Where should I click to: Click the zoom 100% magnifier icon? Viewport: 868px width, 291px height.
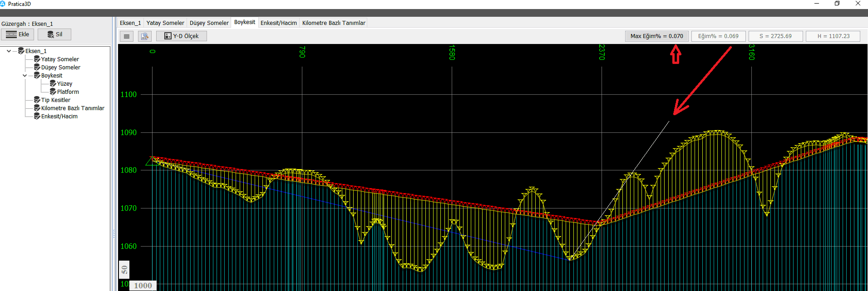145,36
